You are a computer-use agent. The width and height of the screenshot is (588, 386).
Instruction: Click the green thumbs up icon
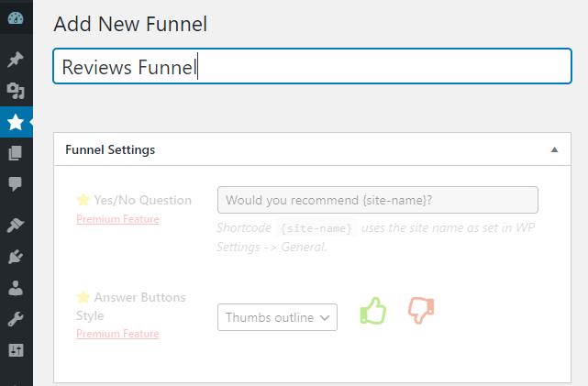(372, 312)
